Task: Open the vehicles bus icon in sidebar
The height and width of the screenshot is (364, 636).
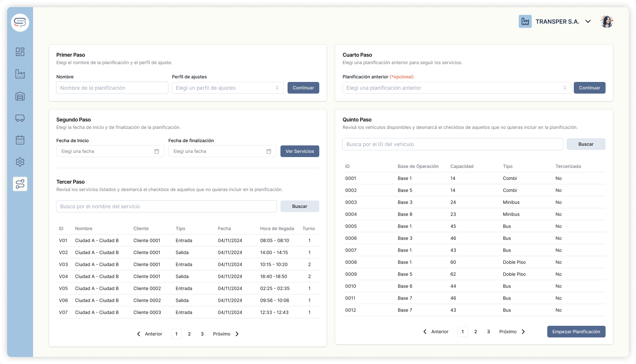Action: [x=20, y=118]
